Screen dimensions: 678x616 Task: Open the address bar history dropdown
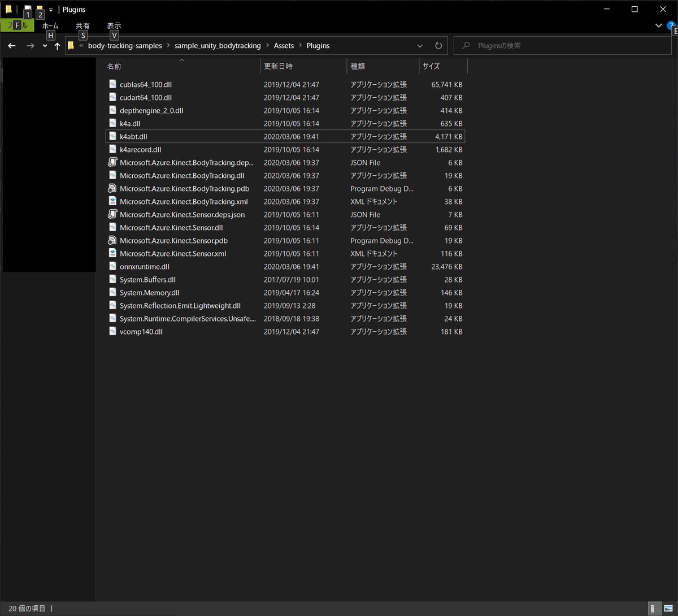click(420, 46)
